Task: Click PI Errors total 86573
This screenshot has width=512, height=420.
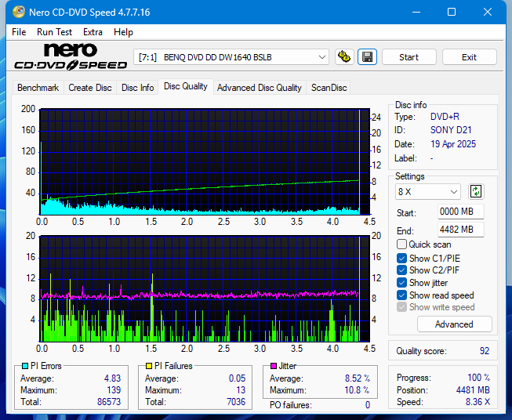Action: coord(109,402)
